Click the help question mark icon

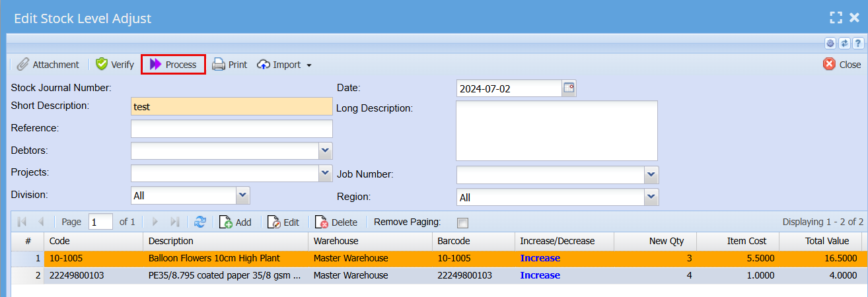click(x=858, y=43)
